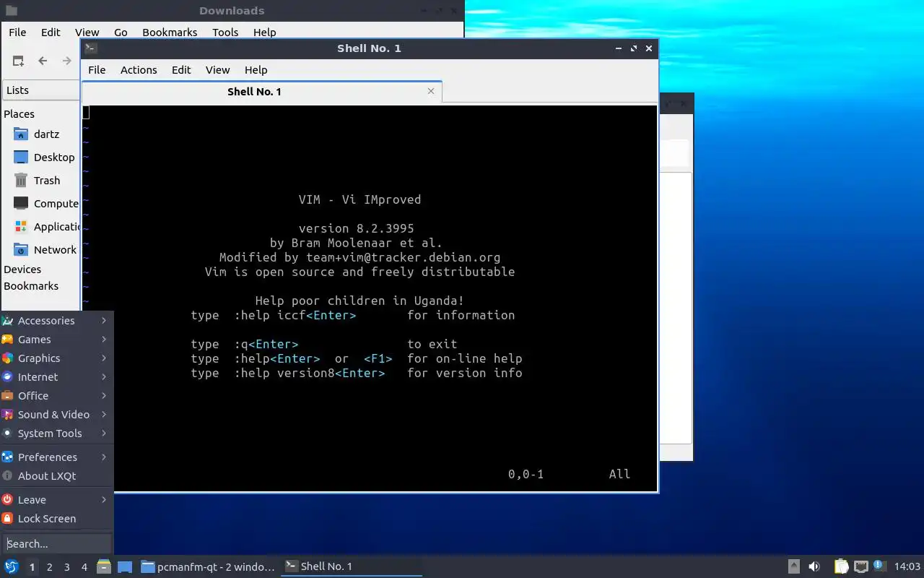The width and height of the screenshot is (924, 578).
Task: Click the Shell No. 1 taskbar button
Action: tap(352, 566)
